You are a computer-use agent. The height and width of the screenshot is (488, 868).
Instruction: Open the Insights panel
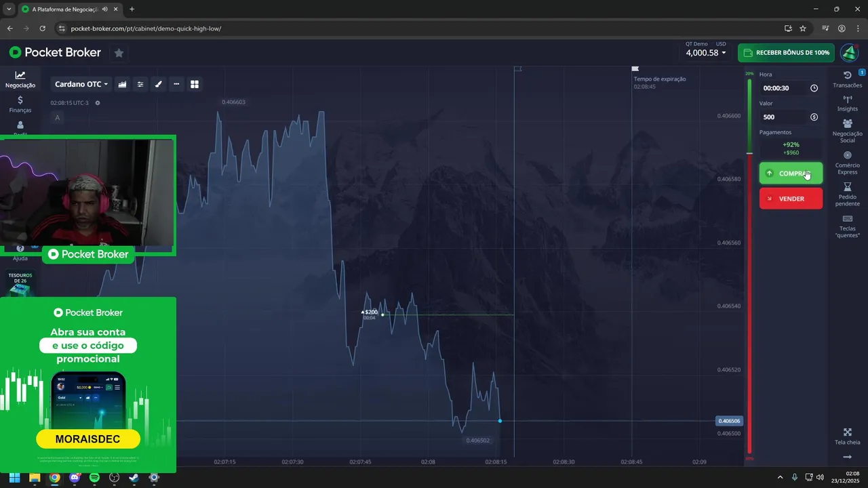point(848,103)
